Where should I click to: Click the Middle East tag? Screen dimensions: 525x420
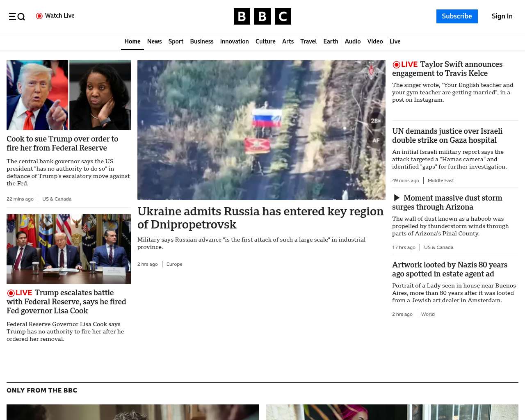(x=441, y=180)
